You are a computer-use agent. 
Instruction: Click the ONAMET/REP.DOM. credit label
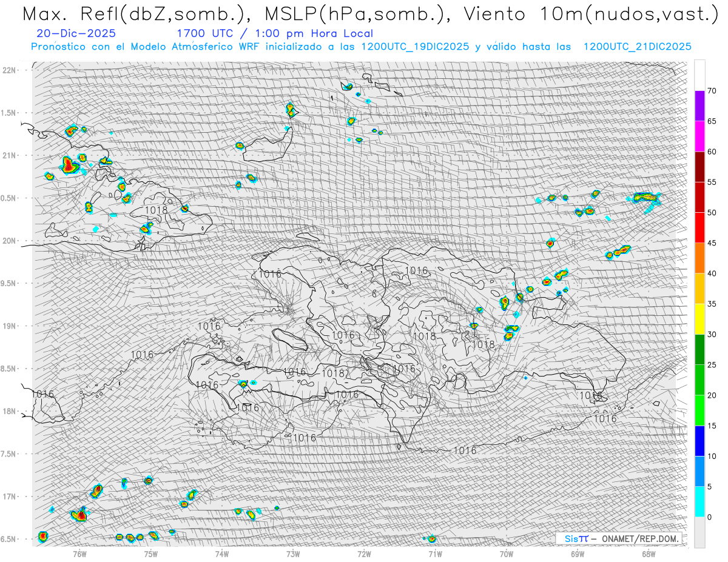click(640, 538)
